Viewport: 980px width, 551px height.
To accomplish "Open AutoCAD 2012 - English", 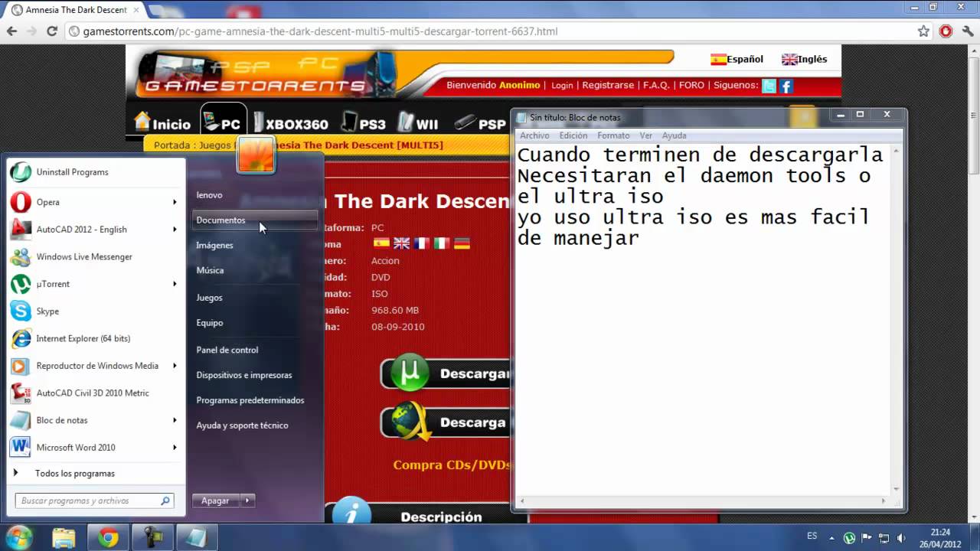I will pos(96,230).
